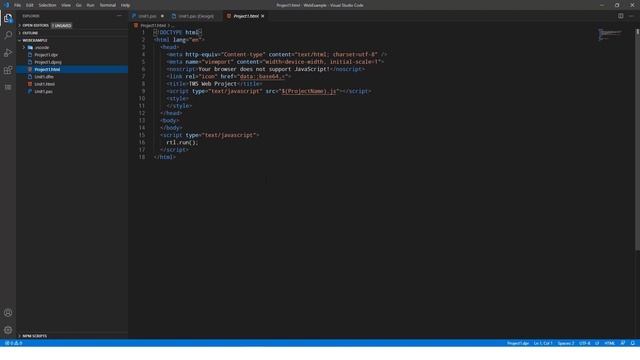Click data:;base64 href link in line 7
Viewport: 640px width, 360px height.
(262, 77)
